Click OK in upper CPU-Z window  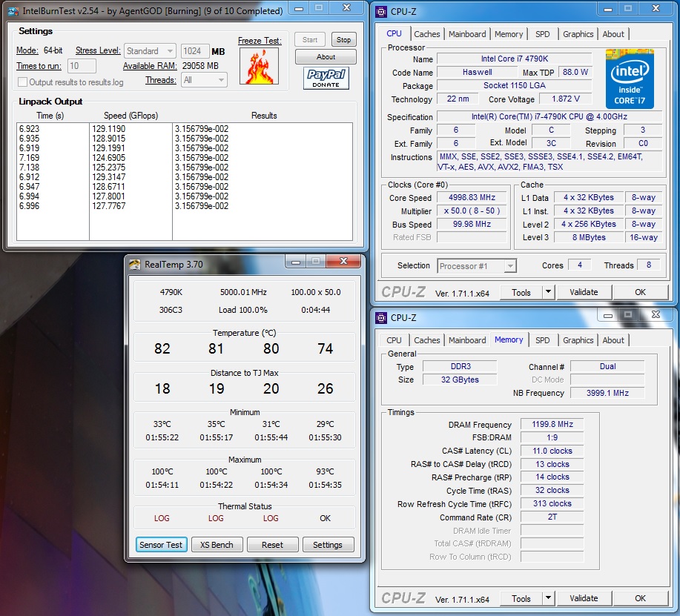pyautogui.click(x=640, y=292)
